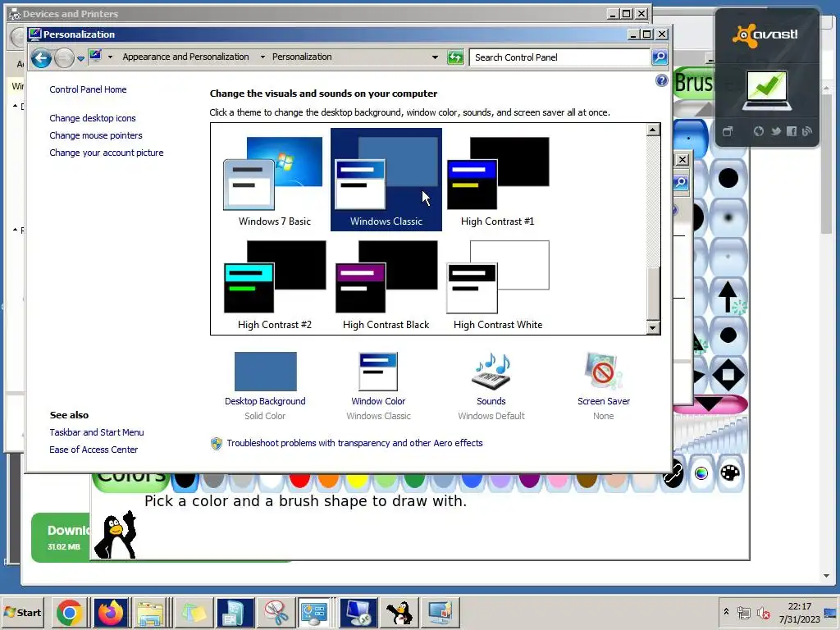Screen dimensions: 840x630
Task: Go back with the Personalization back arrow
Action: pyautogui.click(x=41, y=57)
